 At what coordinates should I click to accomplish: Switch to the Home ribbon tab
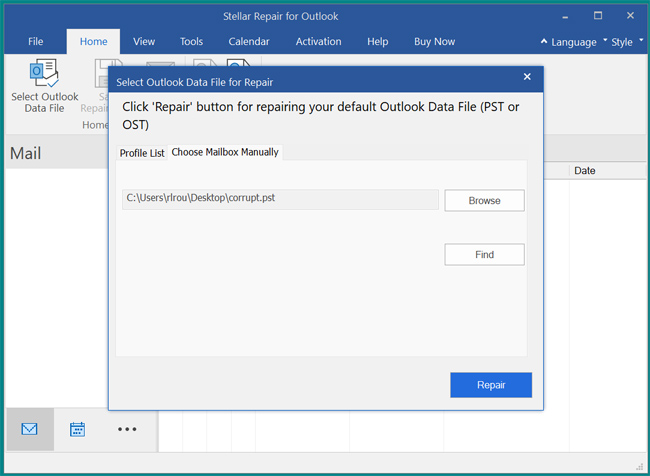point(93,41)
